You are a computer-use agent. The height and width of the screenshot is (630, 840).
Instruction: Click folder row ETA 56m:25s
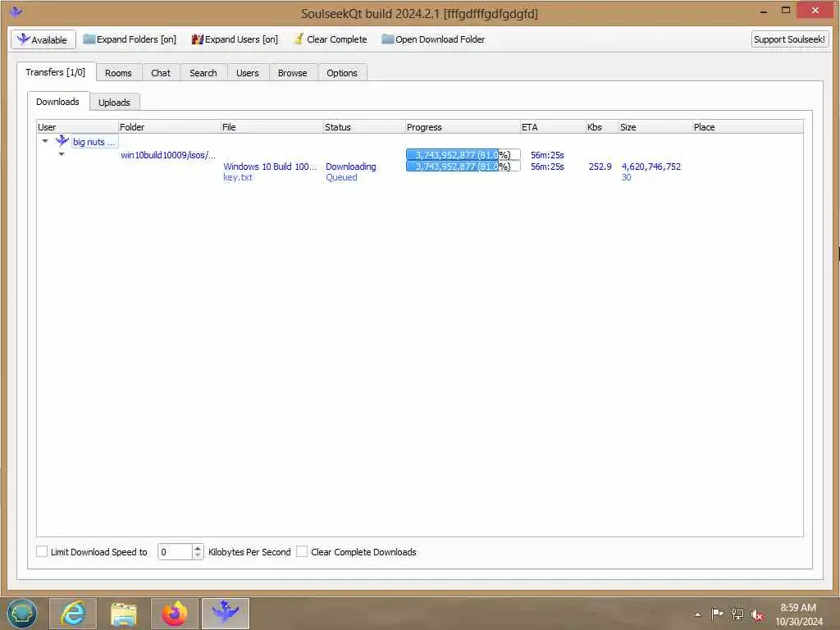point(547,155)
